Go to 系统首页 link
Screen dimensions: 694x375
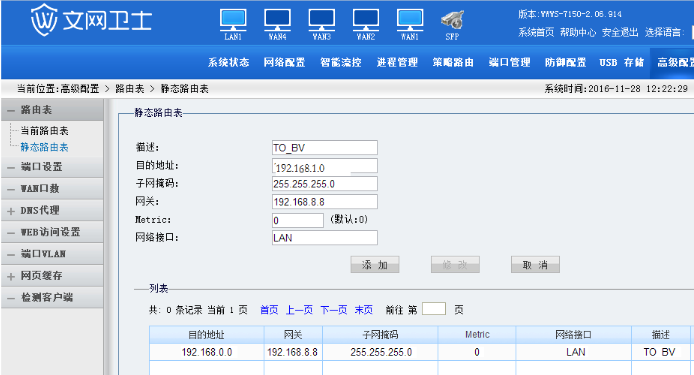pyautogui.click(x=536, y=32)
